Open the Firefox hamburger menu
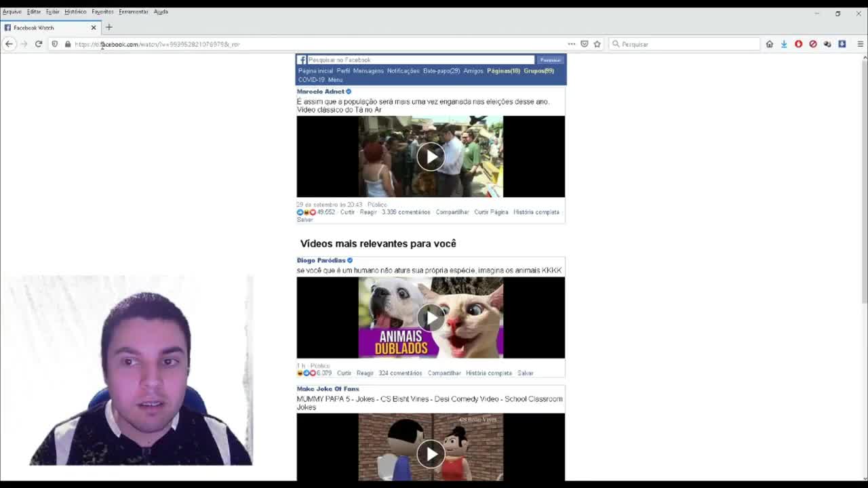 pos(860,44)
